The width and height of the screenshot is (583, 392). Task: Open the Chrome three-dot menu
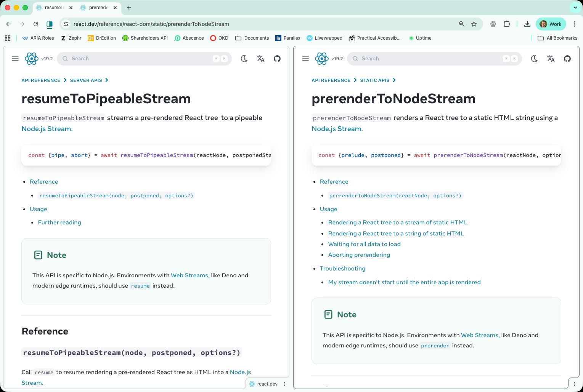[575, 24]
